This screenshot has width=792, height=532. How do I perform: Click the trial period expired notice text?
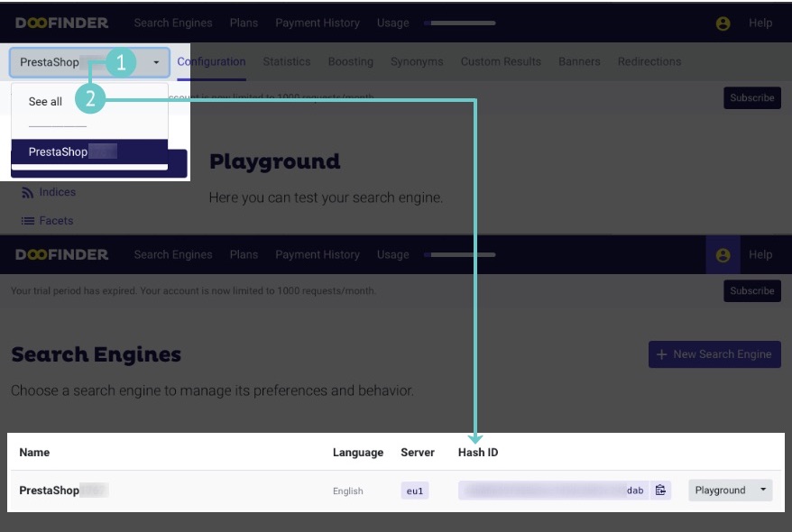[x=193, y=290]
